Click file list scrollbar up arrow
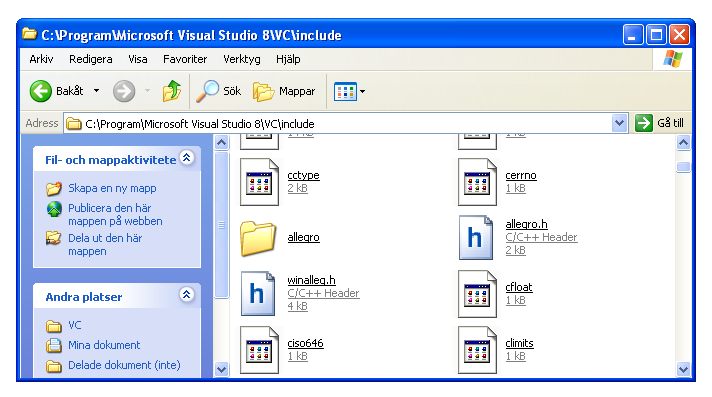Viewport: 712px width, 397px height. [683, 143]
